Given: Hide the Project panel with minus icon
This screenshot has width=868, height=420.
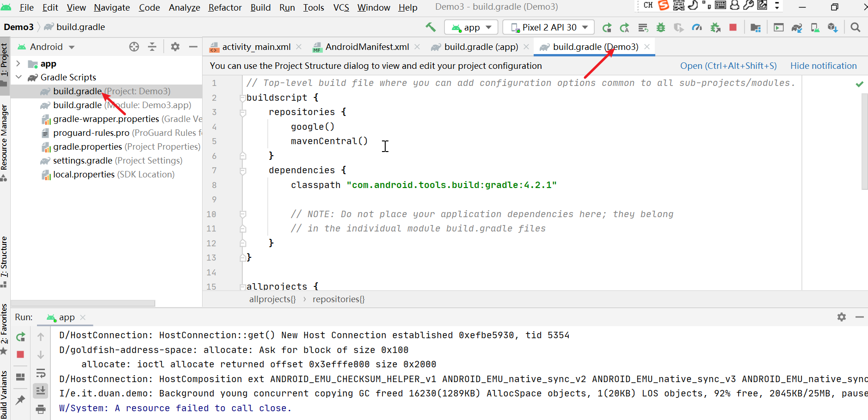Looking at the screenshot, I should (x=193, y=47).
